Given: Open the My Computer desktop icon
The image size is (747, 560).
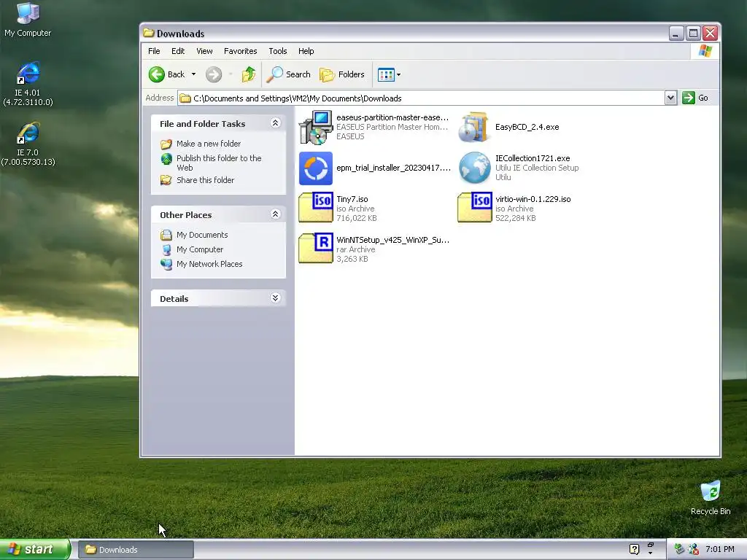Looking at the screenshot, I should (x=28, y=20).
